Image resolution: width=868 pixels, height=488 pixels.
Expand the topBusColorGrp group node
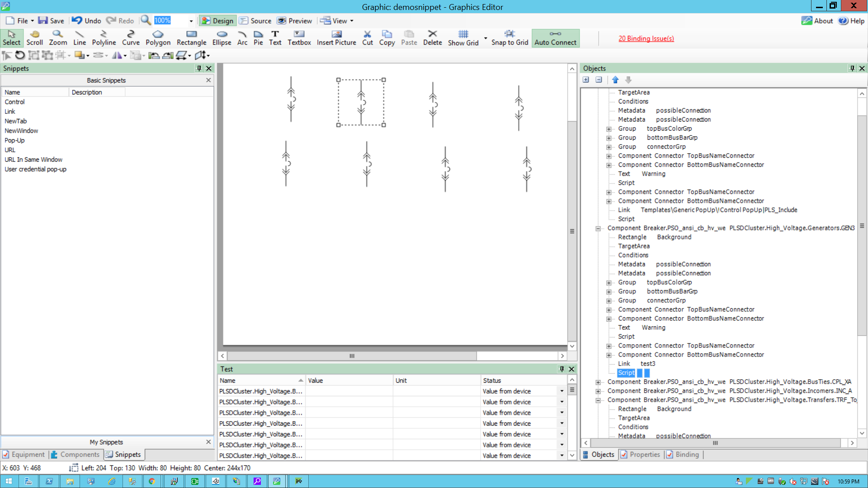(x=609, y=129)
